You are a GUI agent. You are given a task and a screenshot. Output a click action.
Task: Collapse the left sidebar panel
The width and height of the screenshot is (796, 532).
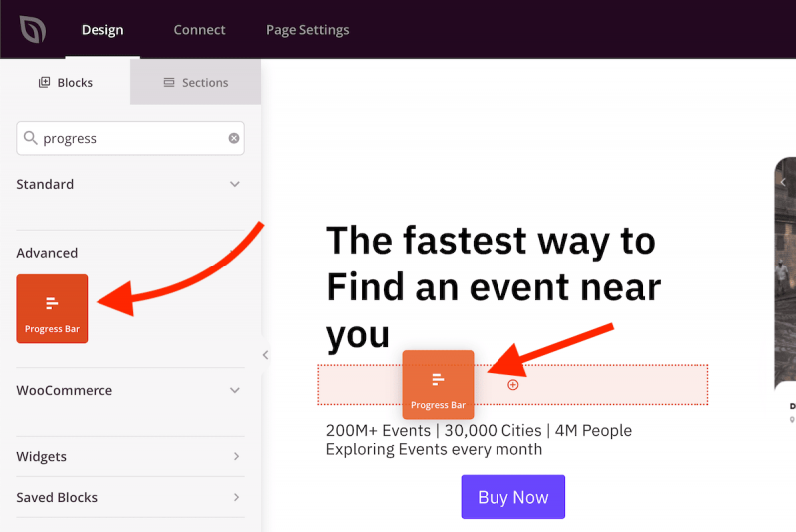[x=265, y=355]
